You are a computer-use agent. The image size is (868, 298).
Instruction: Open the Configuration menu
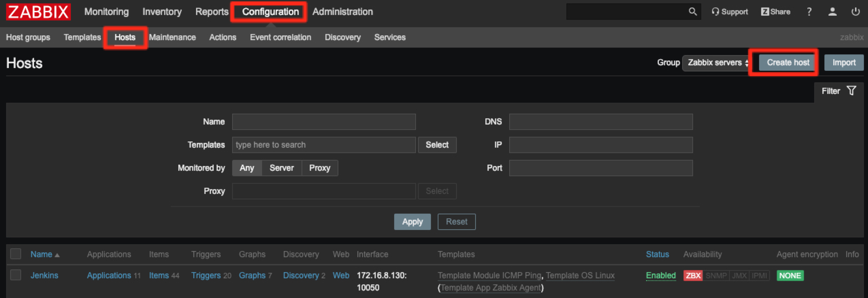(270, 12)
